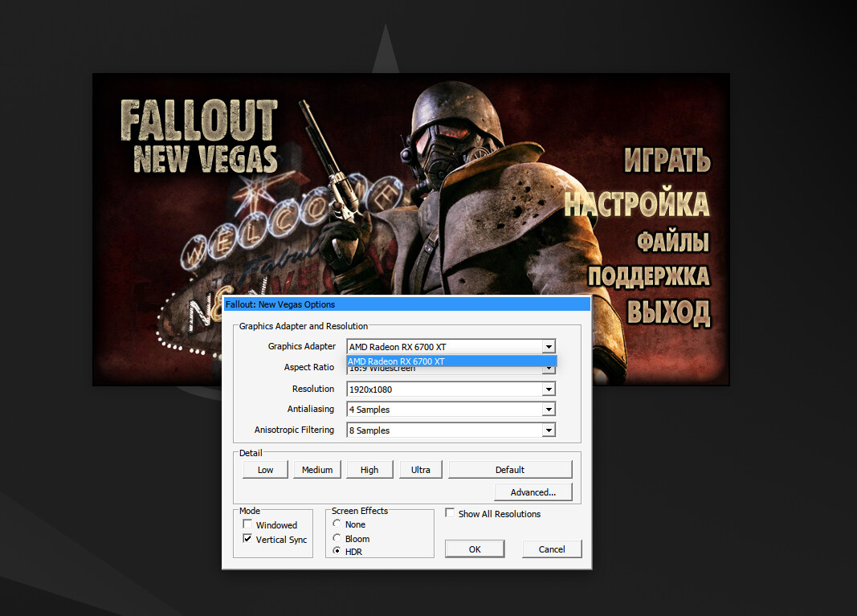Apply the Ultra detail preset
This screenshot has width=857, height=616.
420,470
